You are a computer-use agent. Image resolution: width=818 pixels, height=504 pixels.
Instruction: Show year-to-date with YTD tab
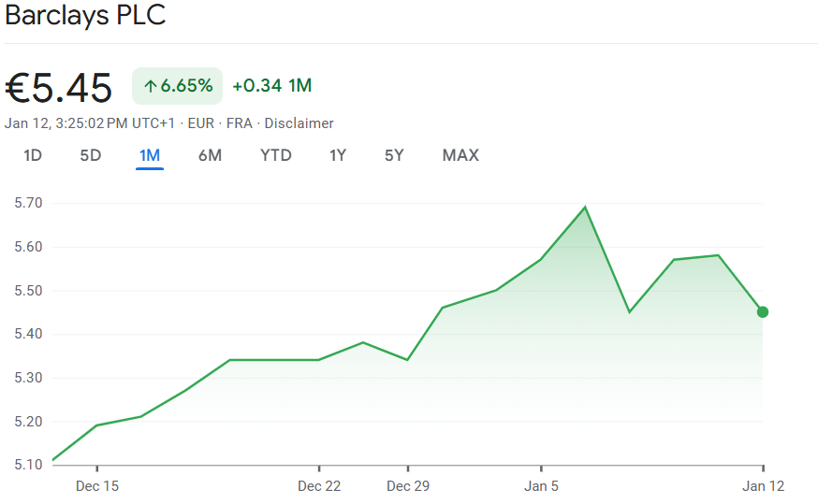pyautogui.click(x=276, y=155)
